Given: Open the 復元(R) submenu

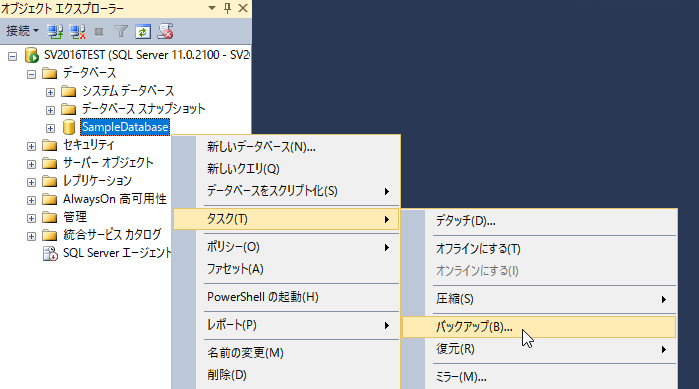Looking at the screenshot, I should pos(539,349).
